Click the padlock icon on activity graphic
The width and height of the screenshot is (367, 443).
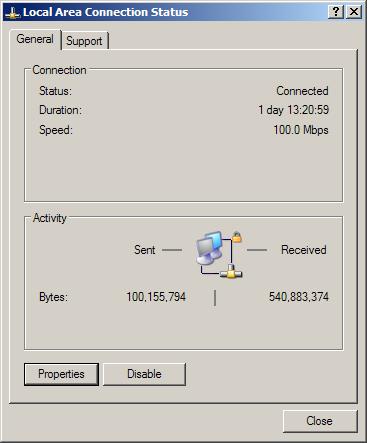coord(237,237)
